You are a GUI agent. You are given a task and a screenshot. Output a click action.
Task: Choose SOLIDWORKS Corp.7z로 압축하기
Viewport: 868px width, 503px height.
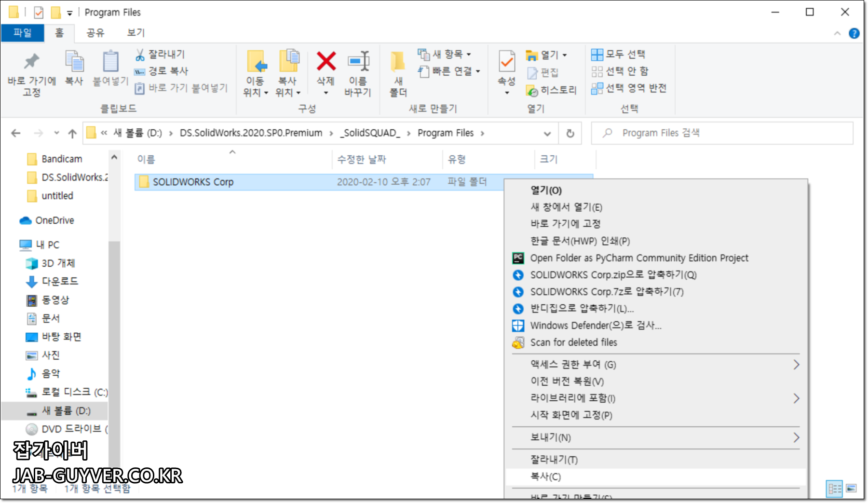click(x=607, y=292)
